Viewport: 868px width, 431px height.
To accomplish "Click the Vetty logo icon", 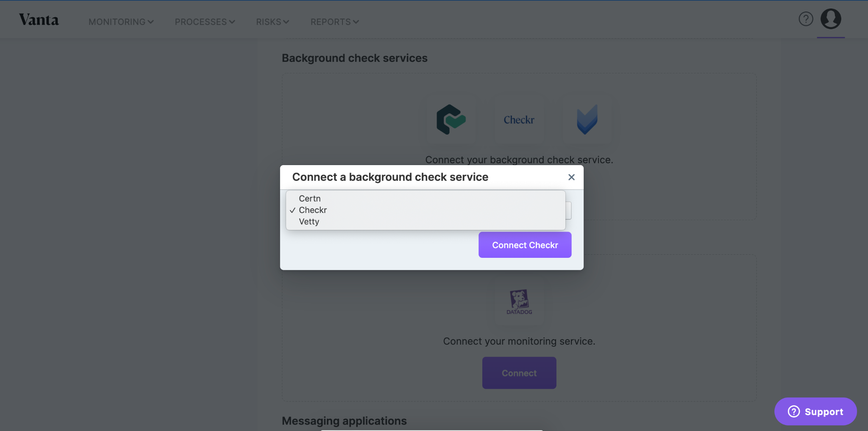I will click(x=587, y=120).
